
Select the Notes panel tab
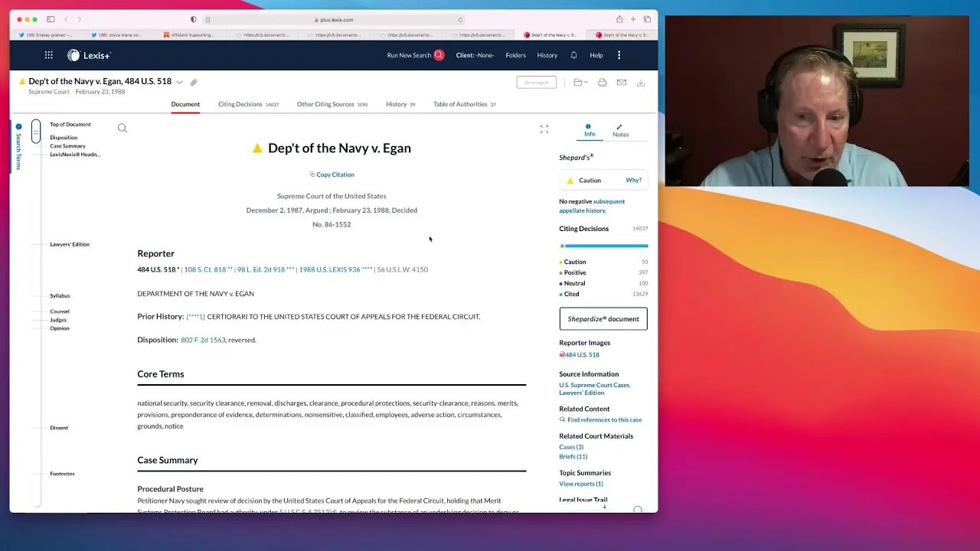620,131
